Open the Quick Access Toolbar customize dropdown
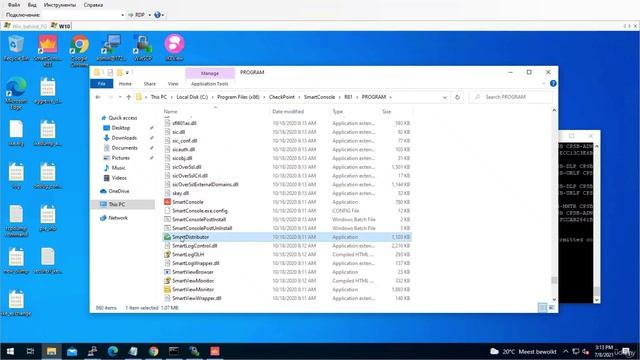640x360 pixels. tap(127, 73)
